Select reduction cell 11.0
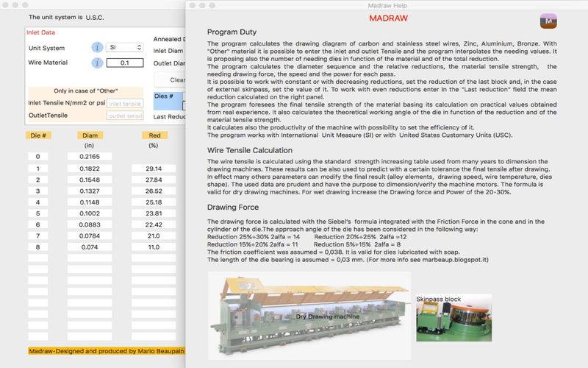Viewport: 588px width, 368px height. [154, 247]
